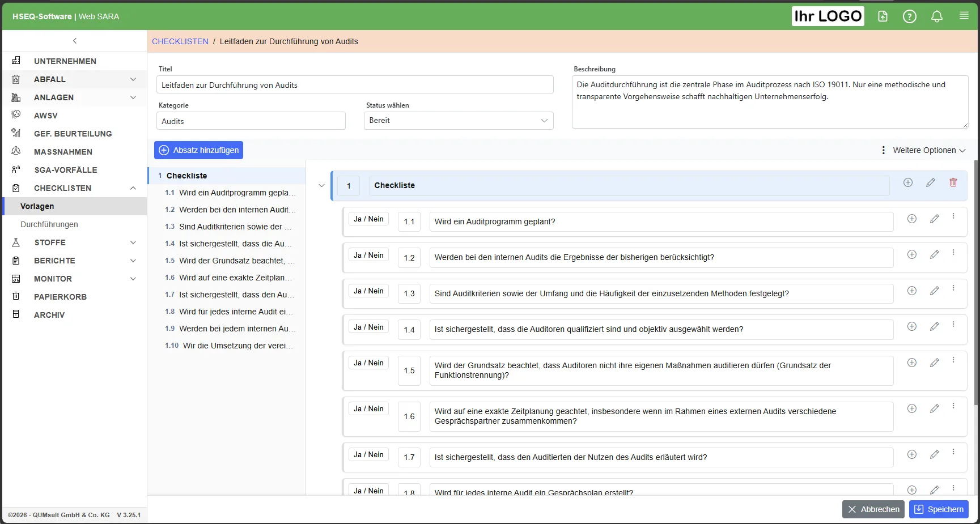Open Durchführungen under Checklisten
Viewport: 980px width, 524px height.
pyautogui.click(x=49, y=224)
